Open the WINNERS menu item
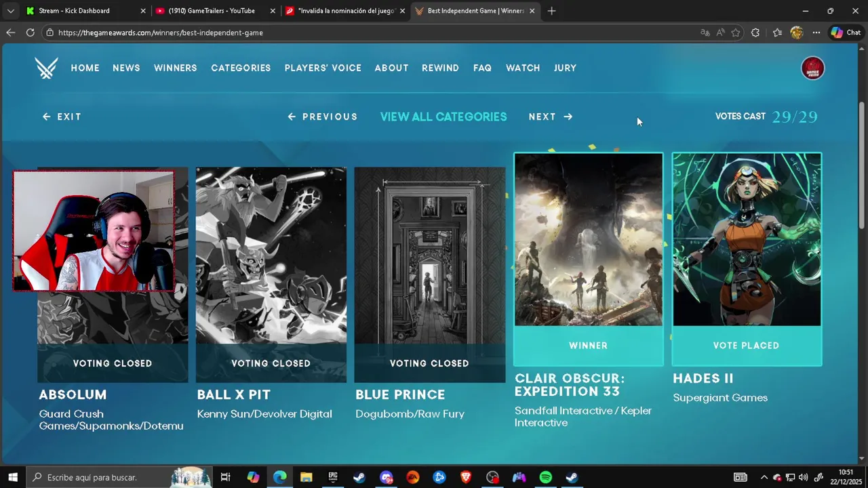This screenshot has height=488, width=868. point(176,68)
